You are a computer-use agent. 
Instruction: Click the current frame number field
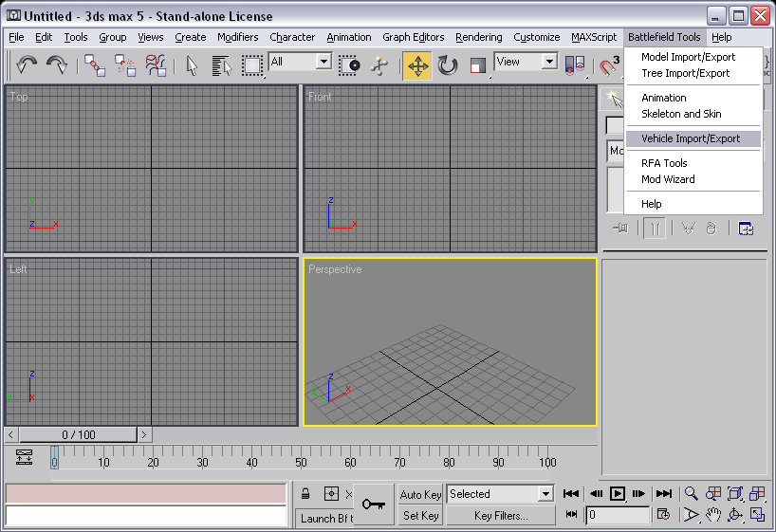[618, 515]
